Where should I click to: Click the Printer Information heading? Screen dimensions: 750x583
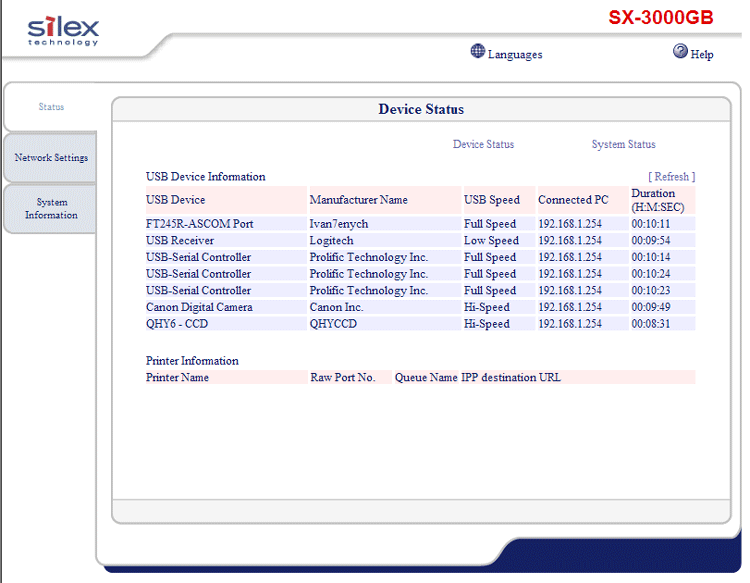192,361
